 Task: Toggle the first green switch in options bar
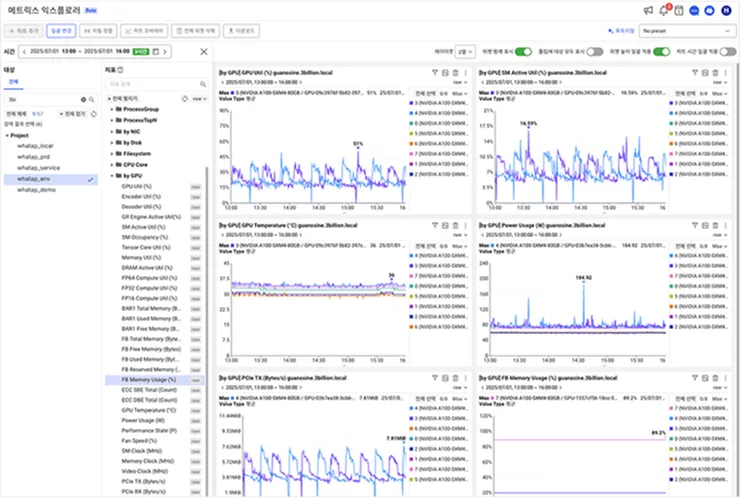(523, 51)
